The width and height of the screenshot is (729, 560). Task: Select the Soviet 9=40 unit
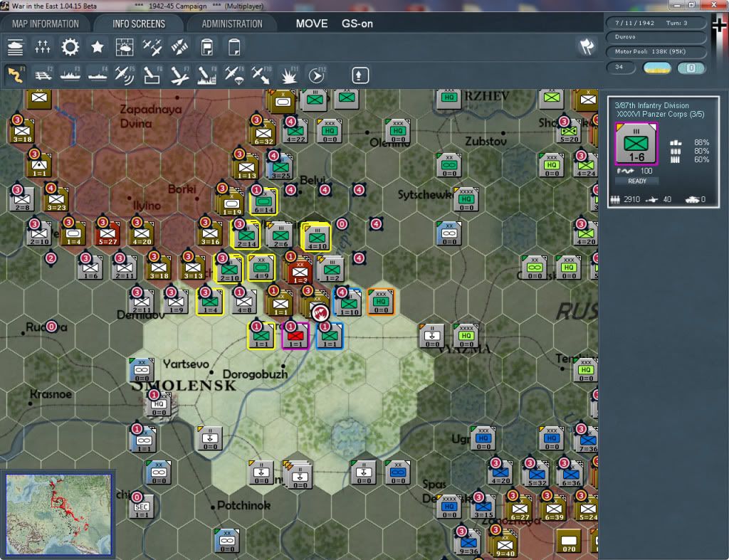(505, 544)
